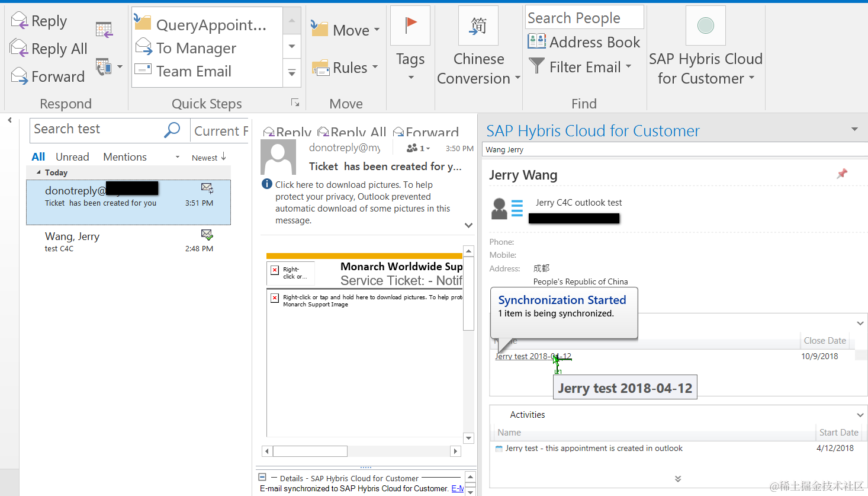The width and height of the screenshot is (868, 496).
Task: Click the horizontal scrollbar right arrow
Action: click(455, 452)
